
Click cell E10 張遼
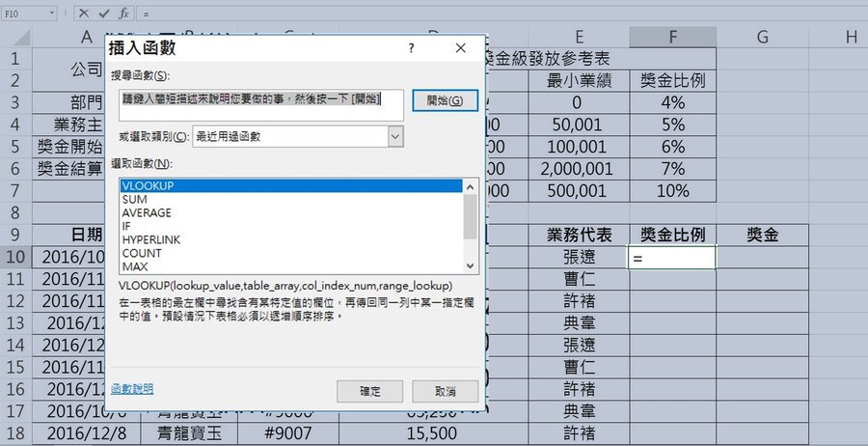click(579, 257)
